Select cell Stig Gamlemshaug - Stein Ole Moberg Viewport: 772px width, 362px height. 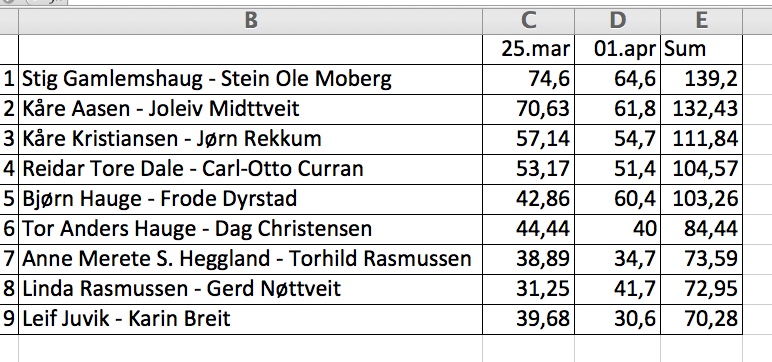point(250,79)
